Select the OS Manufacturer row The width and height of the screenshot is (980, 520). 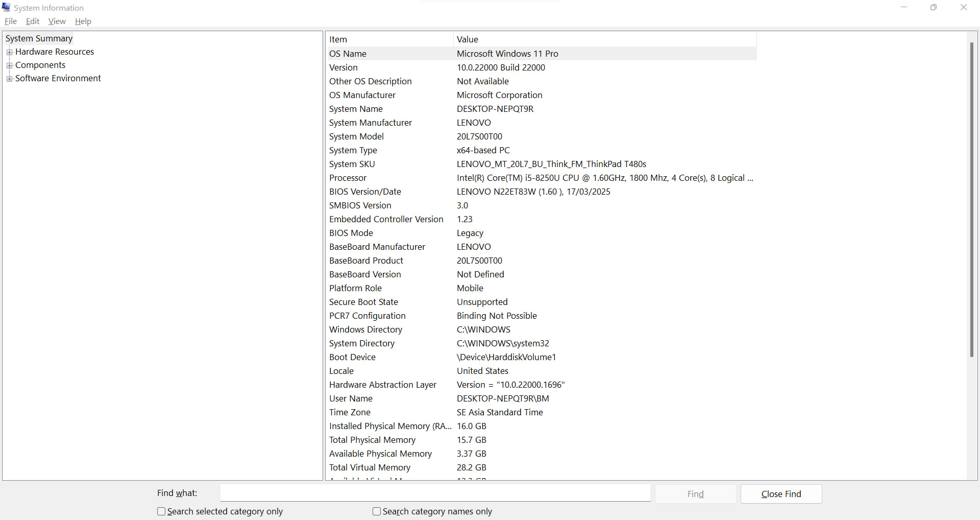coord(542,95)
